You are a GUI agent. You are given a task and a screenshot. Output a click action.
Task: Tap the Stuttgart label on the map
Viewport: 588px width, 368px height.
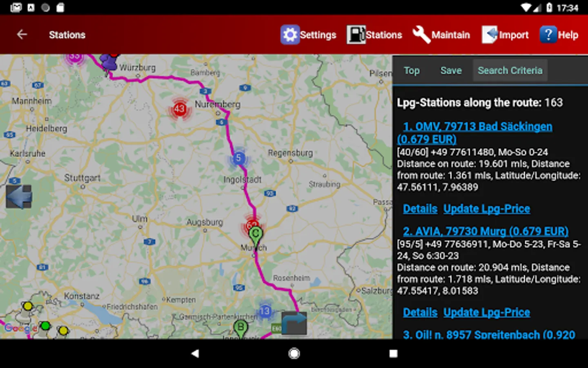[x=82, y=178]
